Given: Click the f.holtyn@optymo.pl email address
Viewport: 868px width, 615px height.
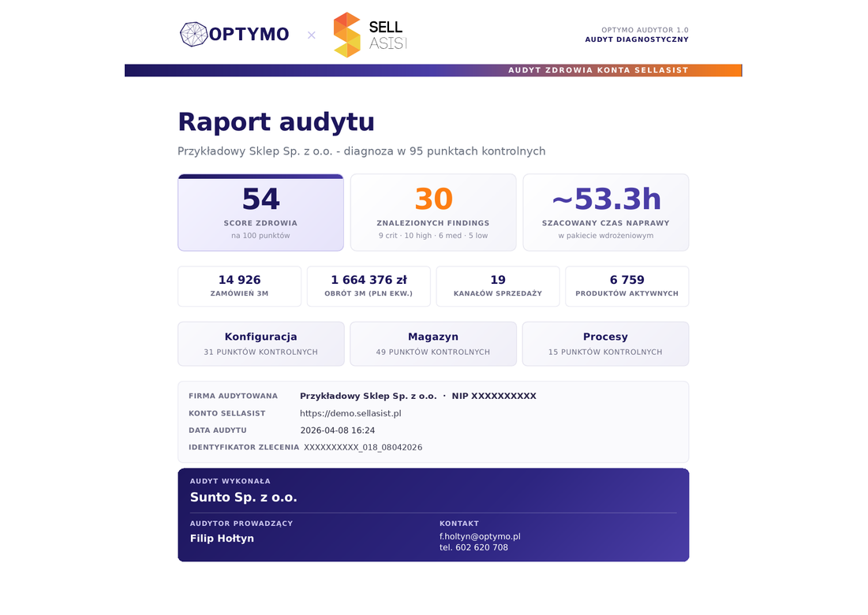Looking at the screenshot, I should (x=480, y=536).
